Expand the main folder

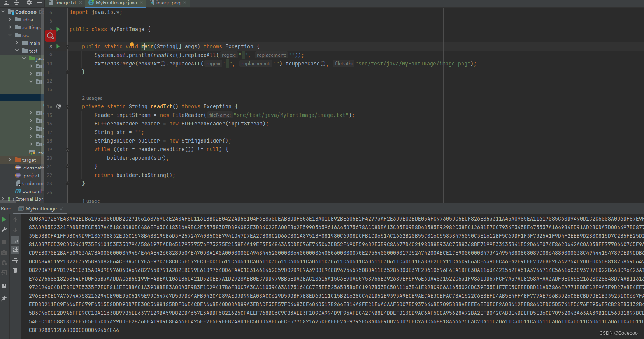point(17,43)
